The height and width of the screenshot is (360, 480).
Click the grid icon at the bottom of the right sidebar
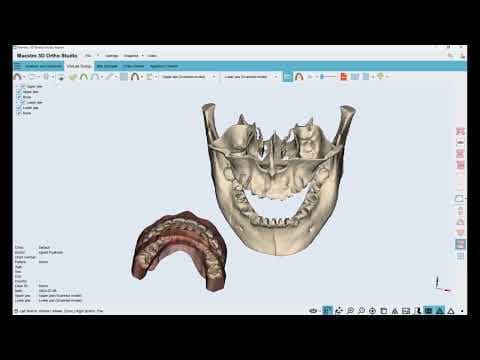pos(460,256)
